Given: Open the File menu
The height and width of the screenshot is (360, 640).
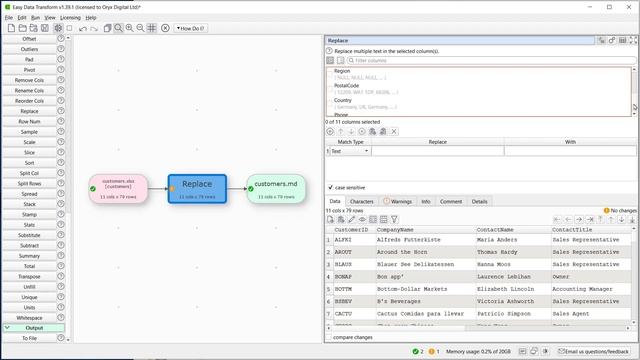Looking at the screenshot, I should pos(9,18).
